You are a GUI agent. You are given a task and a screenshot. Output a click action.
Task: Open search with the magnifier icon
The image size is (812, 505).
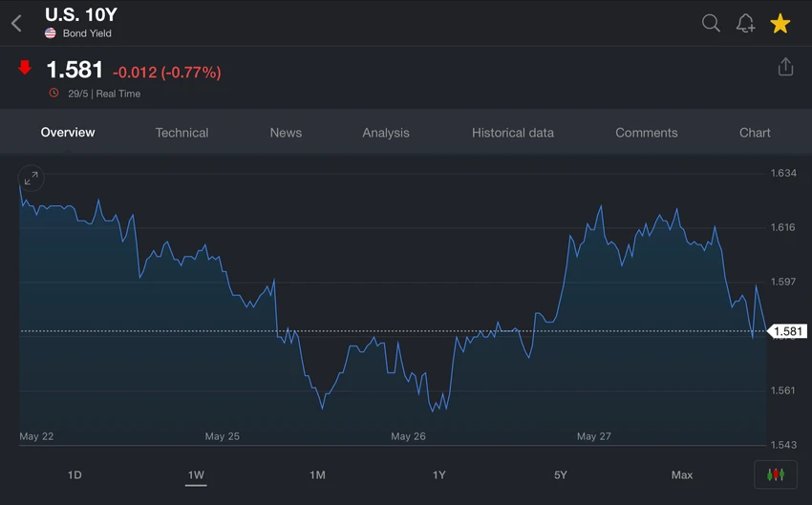(x=711, y=23)
